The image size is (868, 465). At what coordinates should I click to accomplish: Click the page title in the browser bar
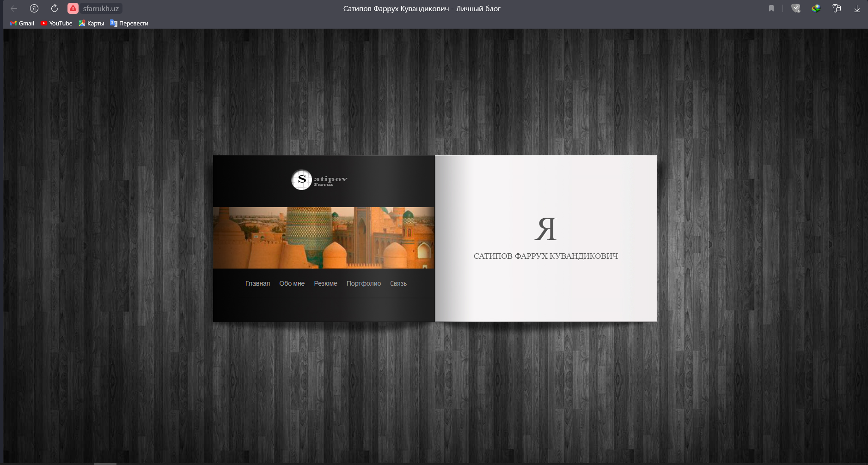[x=422, y=8]
